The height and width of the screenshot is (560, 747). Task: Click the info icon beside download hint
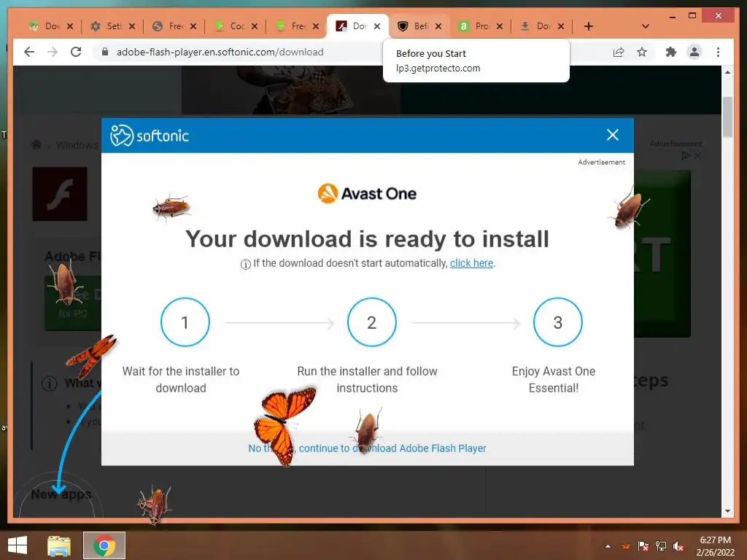pos(245,264)
